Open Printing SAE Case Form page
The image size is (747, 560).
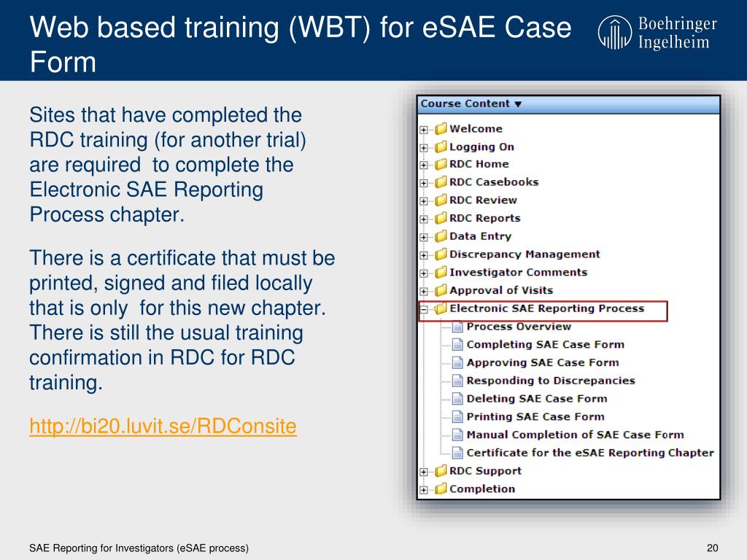point(535,417)
